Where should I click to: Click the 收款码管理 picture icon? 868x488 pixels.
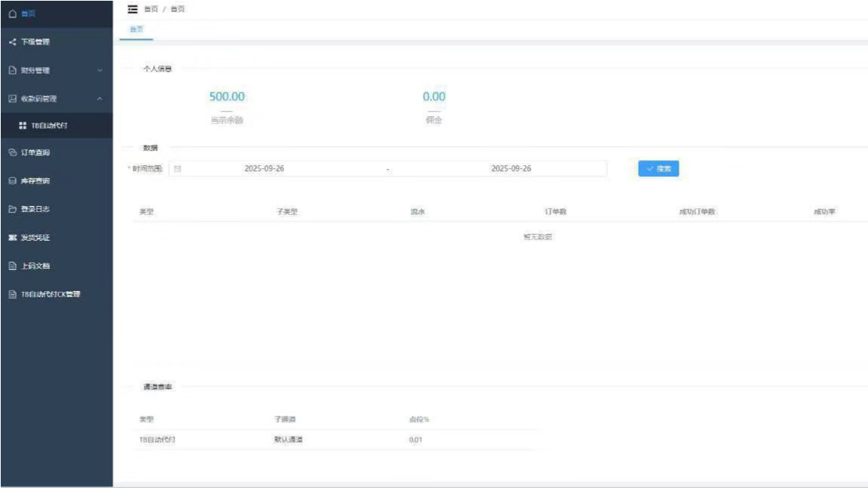(12, 99)
